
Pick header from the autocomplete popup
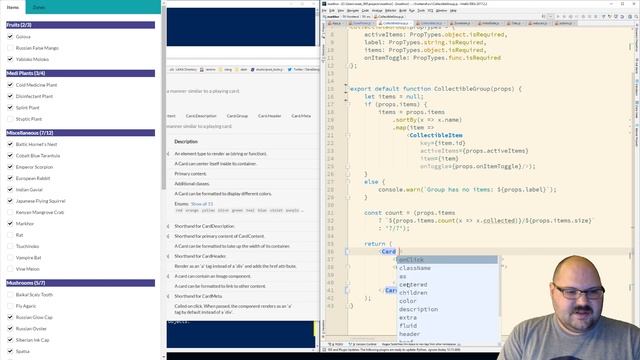[x=447, y=334]
